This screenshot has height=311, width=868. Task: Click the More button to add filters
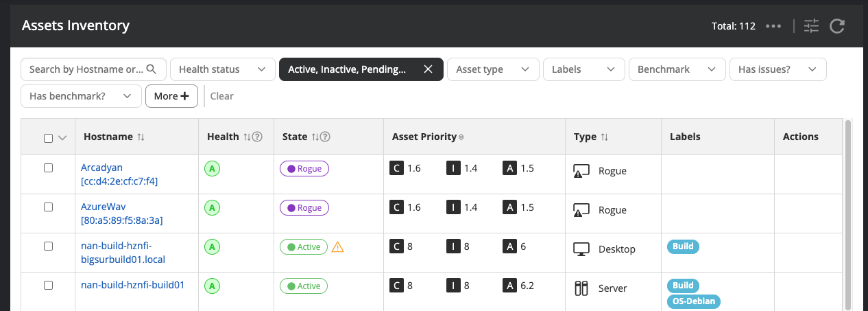[171, 96]
